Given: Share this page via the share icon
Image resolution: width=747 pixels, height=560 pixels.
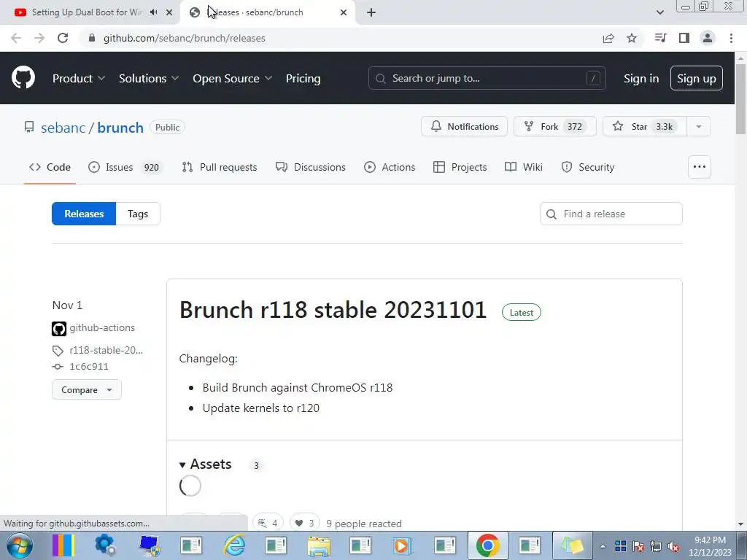Looking at the screenshot, I should (608, 38).
